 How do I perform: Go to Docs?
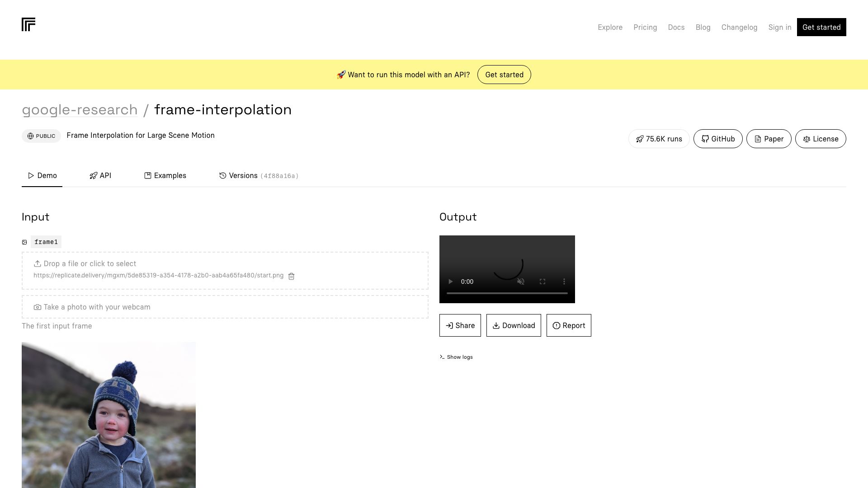[x=676, y=27]
